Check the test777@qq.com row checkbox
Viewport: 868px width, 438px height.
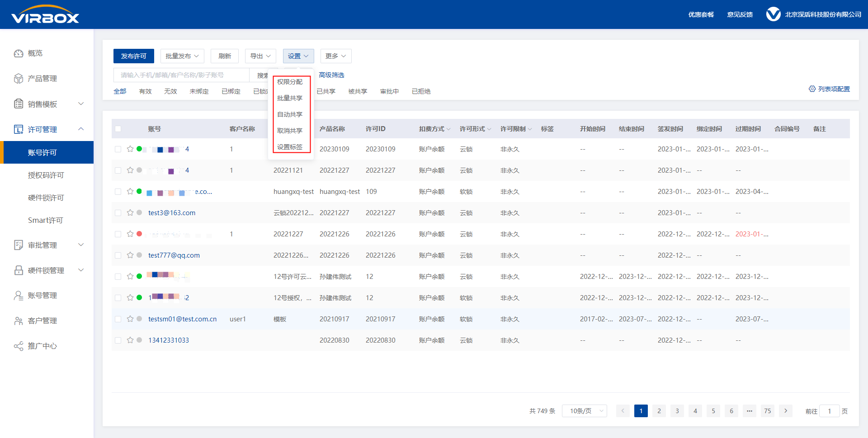pos(118,255)
